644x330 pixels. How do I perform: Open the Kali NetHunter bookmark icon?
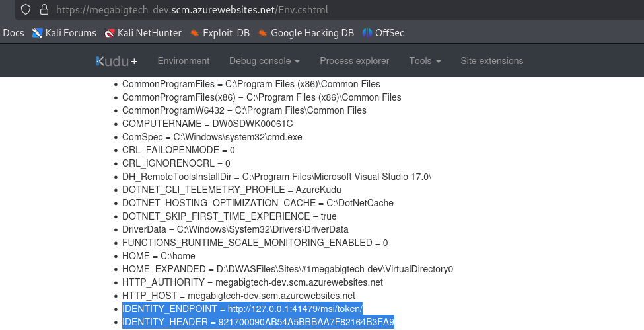click(x=109, y=33)
